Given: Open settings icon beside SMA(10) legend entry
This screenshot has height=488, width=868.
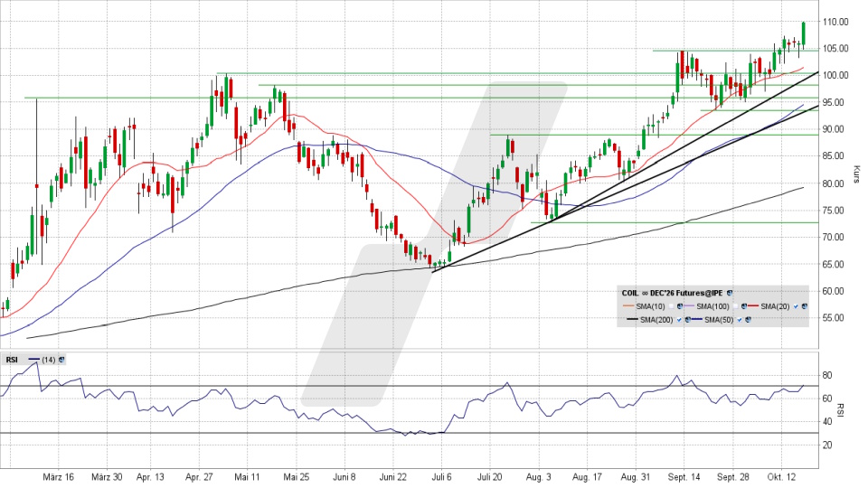Looking at the screenshot, I should point(680,306).
